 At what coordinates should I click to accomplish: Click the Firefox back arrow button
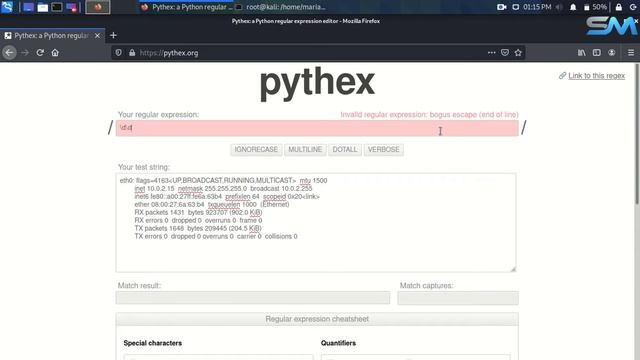click(x=9, y=53)
